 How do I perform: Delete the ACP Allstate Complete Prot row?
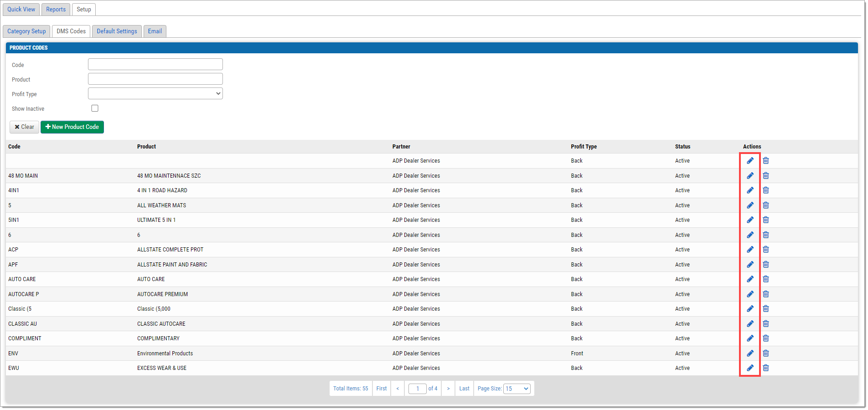766,249
